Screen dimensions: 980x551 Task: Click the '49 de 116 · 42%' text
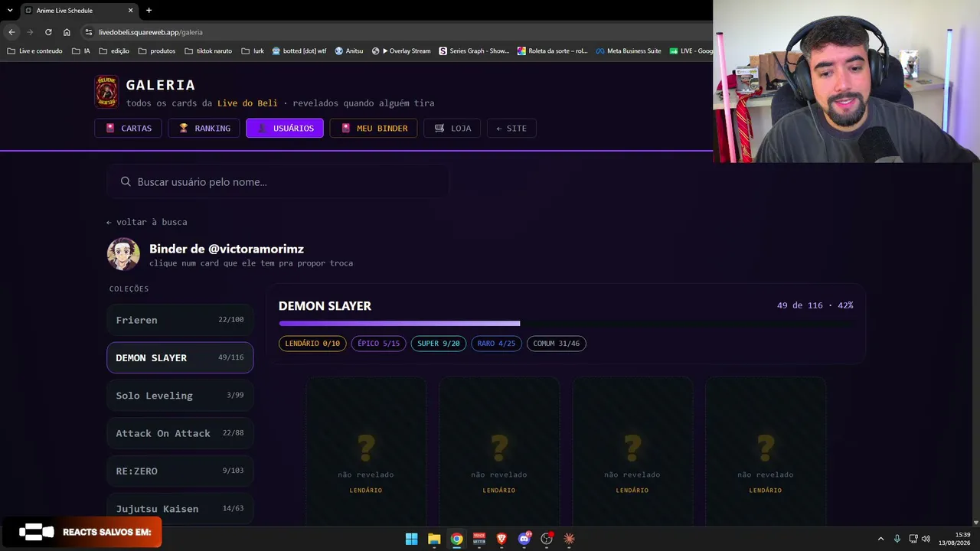point(815,305)
